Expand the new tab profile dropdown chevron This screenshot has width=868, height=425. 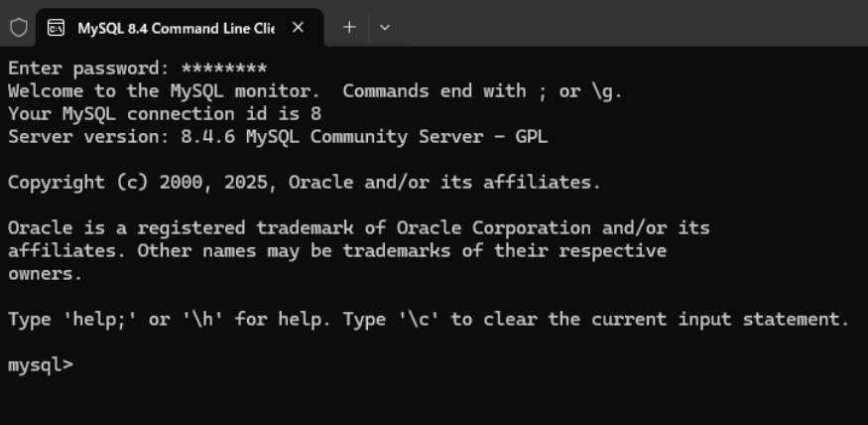point(385,27)
